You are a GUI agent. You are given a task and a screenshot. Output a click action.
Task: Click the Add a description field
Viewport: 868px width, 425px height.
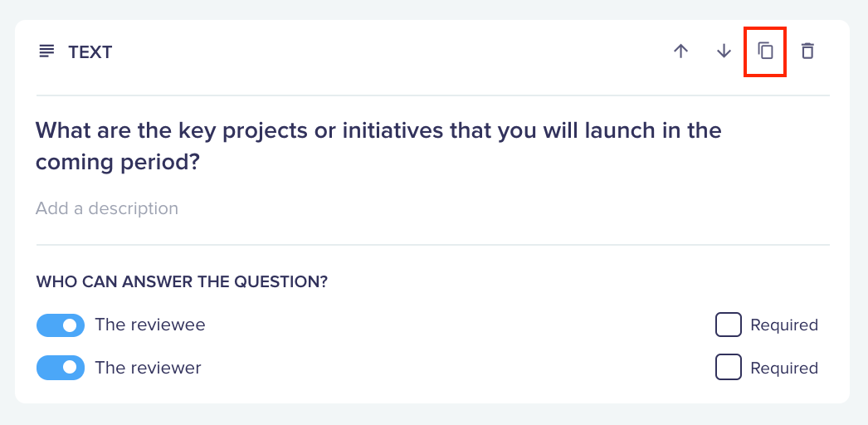click(x=107, y=208)
